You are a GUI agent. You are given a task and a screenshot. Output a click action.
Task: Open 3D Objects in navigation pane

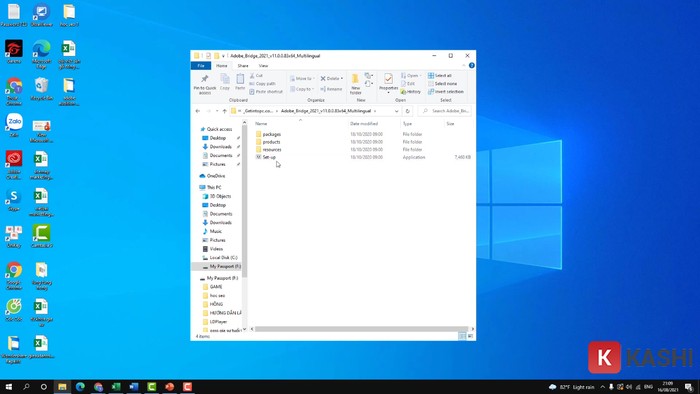(217, 196)
